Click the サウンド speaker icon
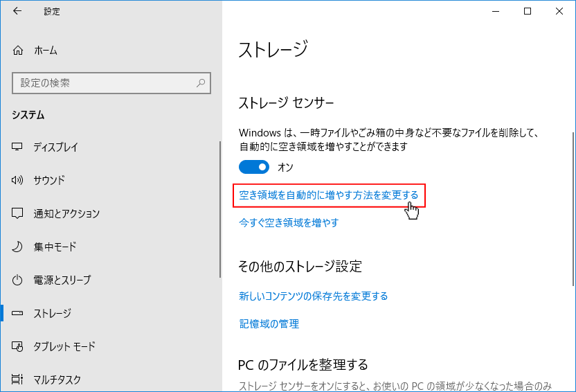 click(x=17, y=180)
